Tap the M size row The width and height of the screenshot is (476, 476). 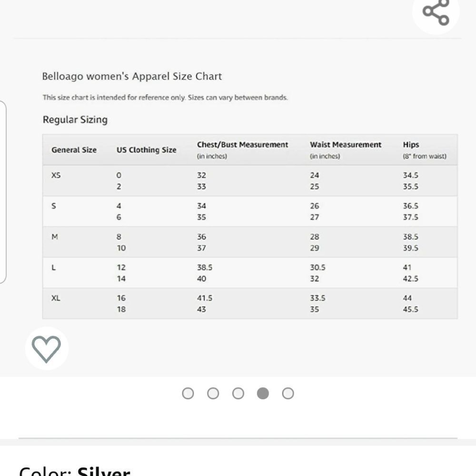click(x=250, y=242)
